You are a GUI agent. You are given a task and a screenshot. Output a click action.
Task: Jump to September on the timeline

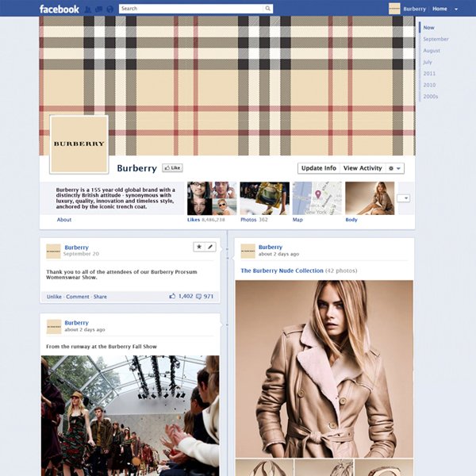436,39
